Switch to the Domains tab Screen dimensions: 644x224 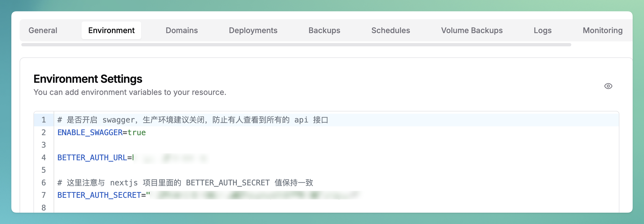[182, 30]
